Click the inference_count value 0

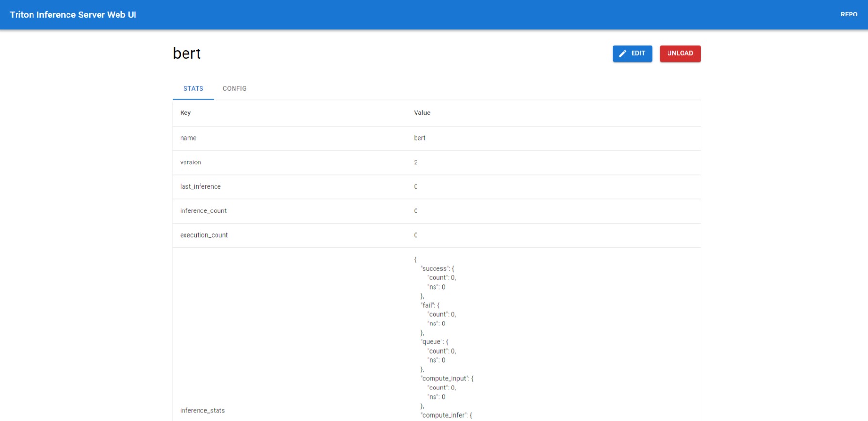[x=416, y=210]
